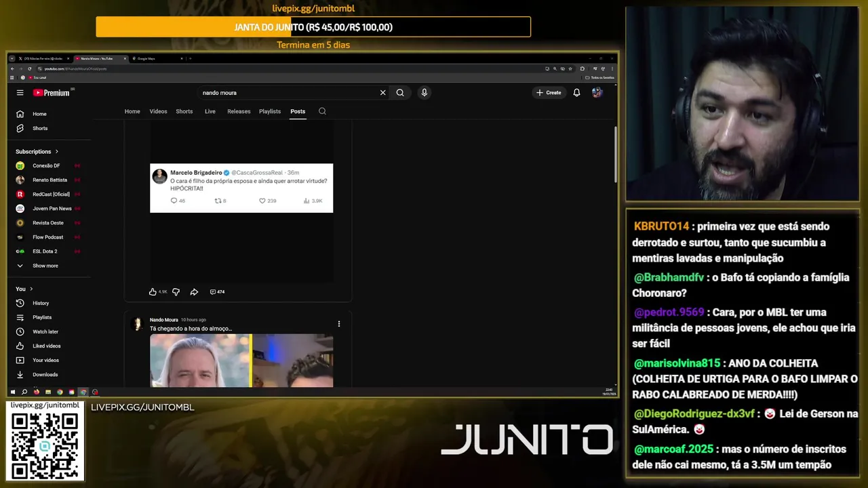Viewport: 868px width, 488px height.
Task: Open the notifications bell
Action: point(576,93)
